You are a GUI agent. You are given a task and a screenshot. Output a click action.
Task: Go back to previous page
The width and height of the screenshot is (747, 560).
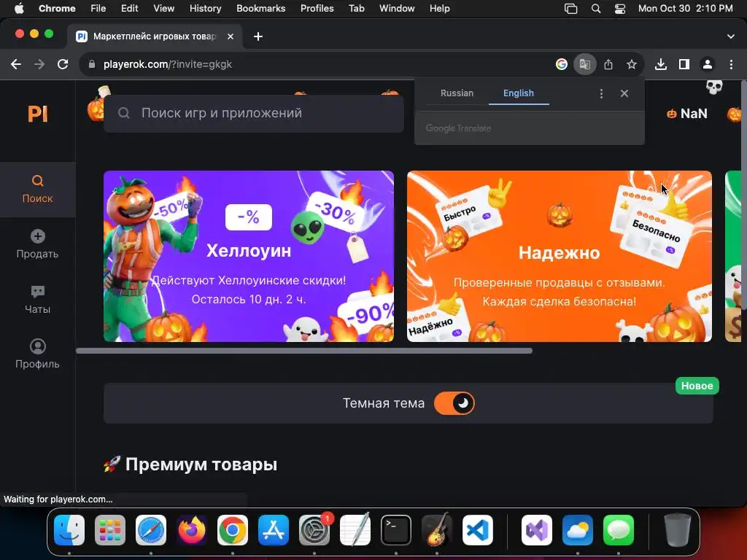click(x=16, y=64)
